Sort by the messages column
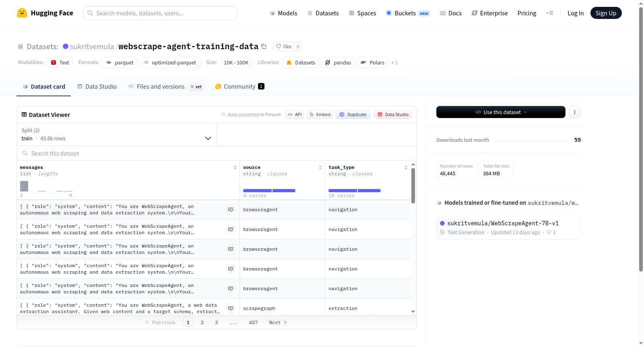This screenshot has height=347, width=644. tap(235, 167)
